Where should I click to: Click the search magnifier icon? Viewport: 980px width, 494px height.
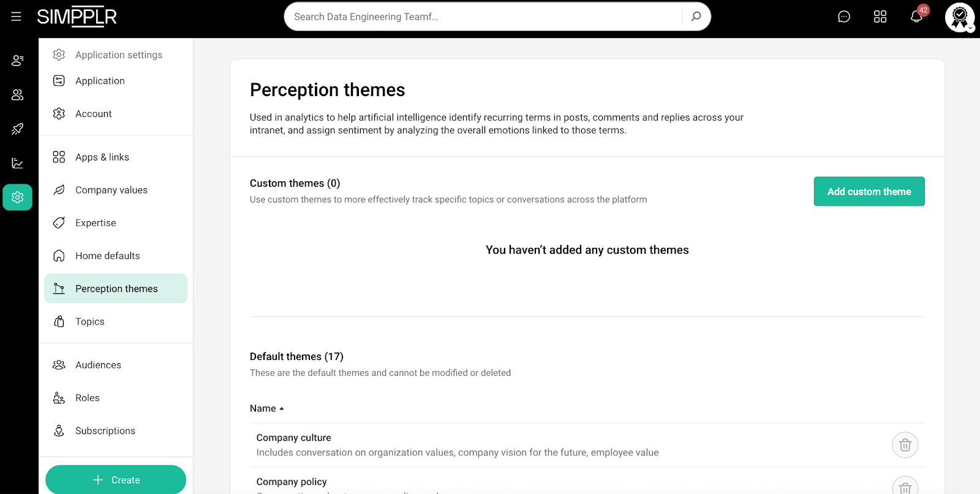[696, 17]
